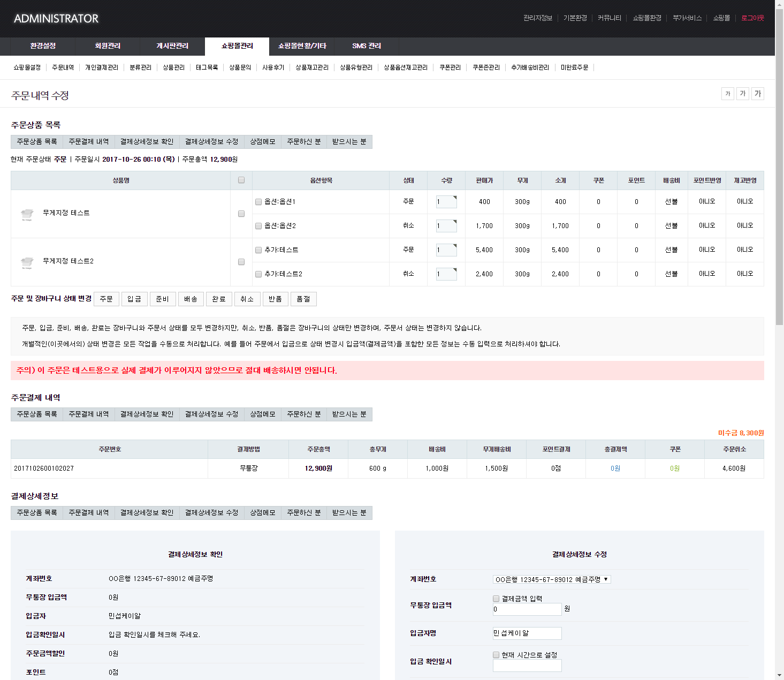This screenshot has height=680, width=784.
Task: Open the 계좌번호 bank account dropdown
Action: pos(551,579)
